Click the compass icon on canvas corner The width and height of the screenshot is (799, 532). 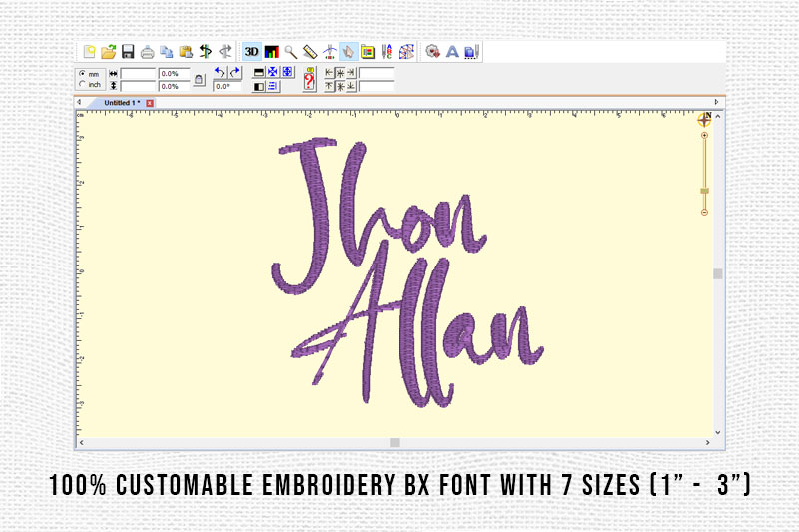(x=705, y=119)
